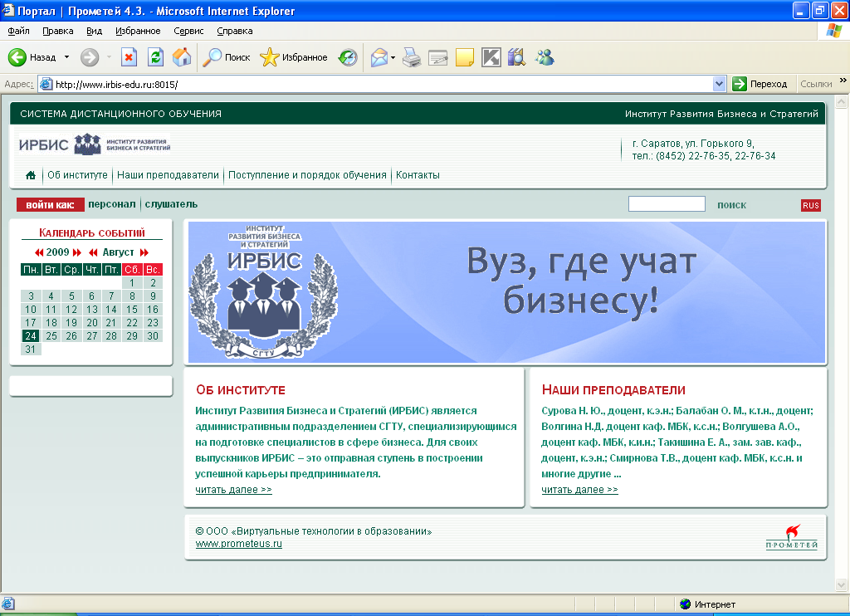
Task: Open Messenger people toolbar icon
Action: pyautogui.click(x=545, y=57)
